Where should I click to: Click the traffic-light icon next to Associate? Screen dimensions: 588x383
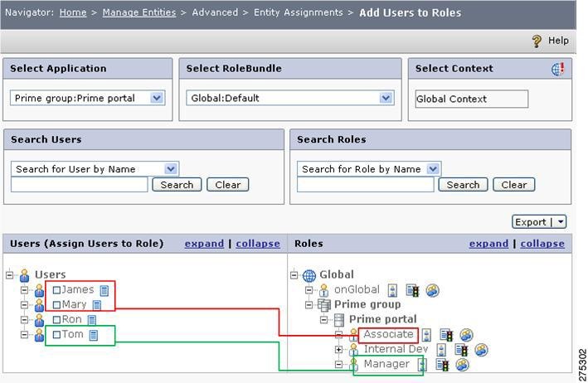click(446, 335)
